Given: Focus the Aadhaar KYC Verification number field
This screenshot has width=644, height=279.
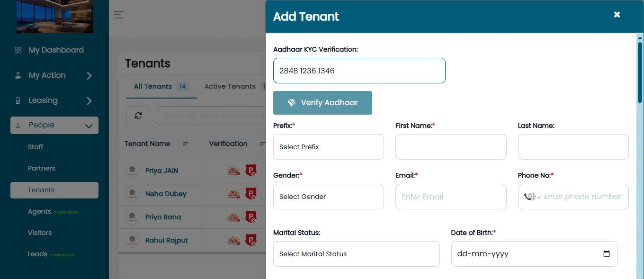Looking at the screenshot, I should (359, 71).
